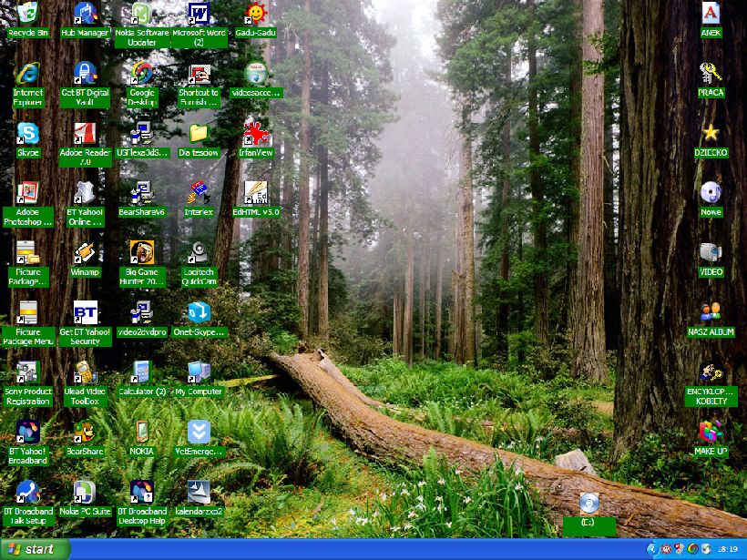Select the Adobe Photoshop shortcut
This screenshot has height=560, width=747.
pos(27,193)
